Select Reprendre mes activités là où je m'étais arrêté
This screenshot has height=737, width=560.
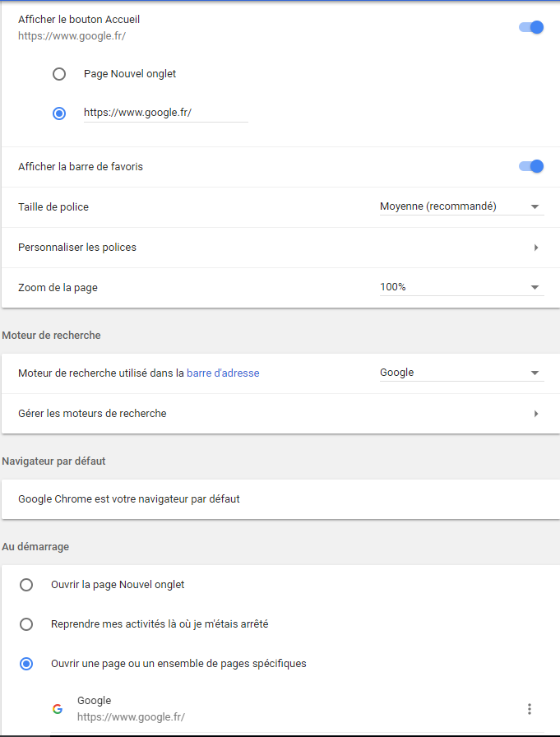coord(26,624)
